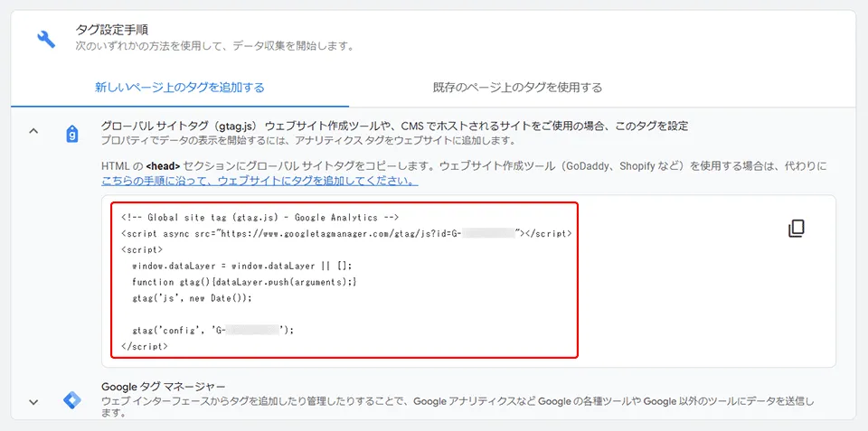868x431 pixels.
Task: Switch to 既存のページ上のタグを使用する tab
Action: pos(517,88)
